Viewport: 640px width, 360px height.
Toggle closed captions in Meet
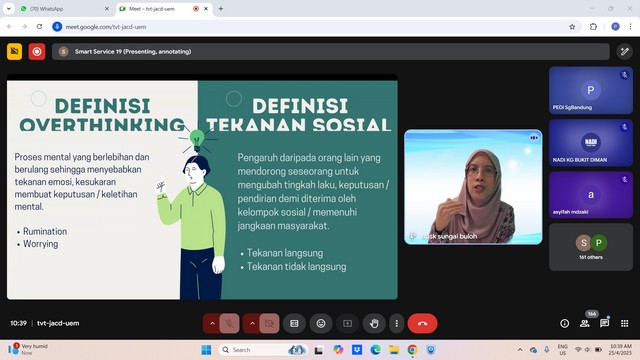click(x=294, y=323)
